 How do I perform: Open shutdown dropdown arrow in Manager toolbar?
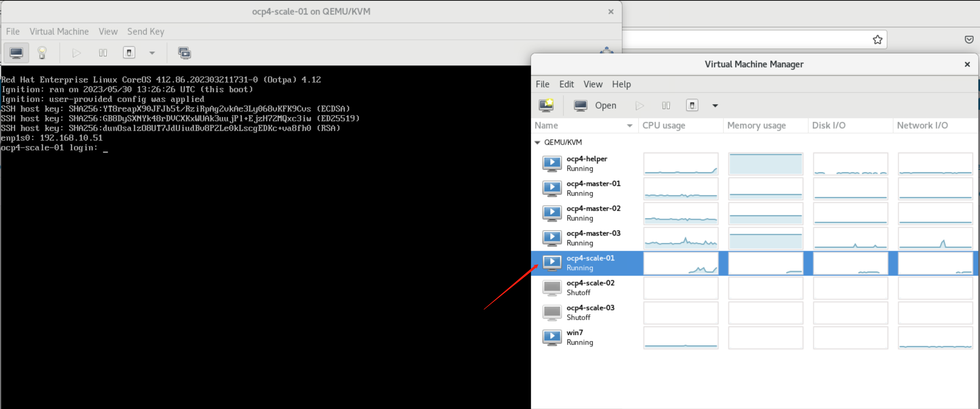pos(715,106)
